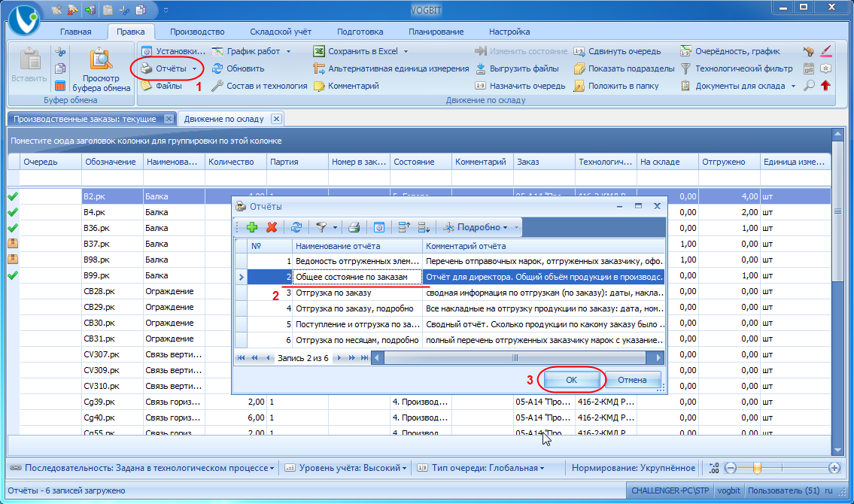The width and height of the screenshot is (854, 504).
Task: Click Выгрузить файлы in the ribbon
Action: tap(517, 68)
